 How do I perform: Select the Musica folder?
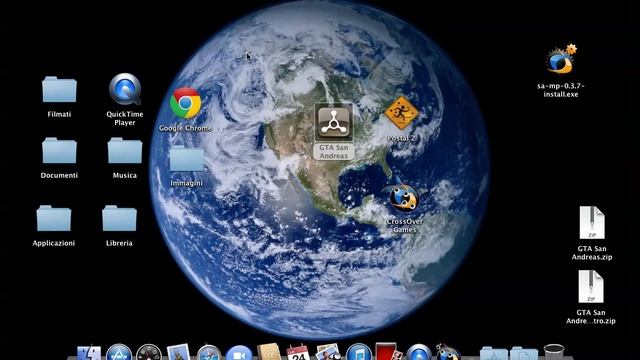125,150
